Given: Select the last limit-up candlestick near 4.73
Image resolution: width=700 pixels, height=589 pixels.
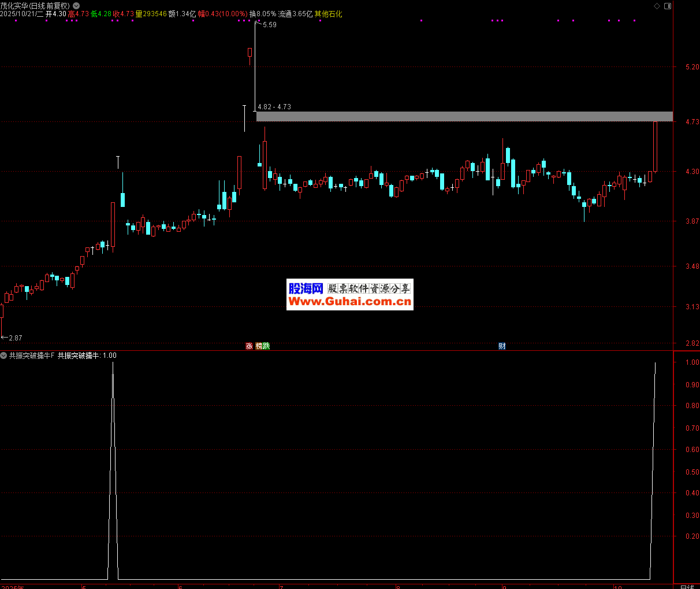Looking at the screenshot, I should 655,146.
